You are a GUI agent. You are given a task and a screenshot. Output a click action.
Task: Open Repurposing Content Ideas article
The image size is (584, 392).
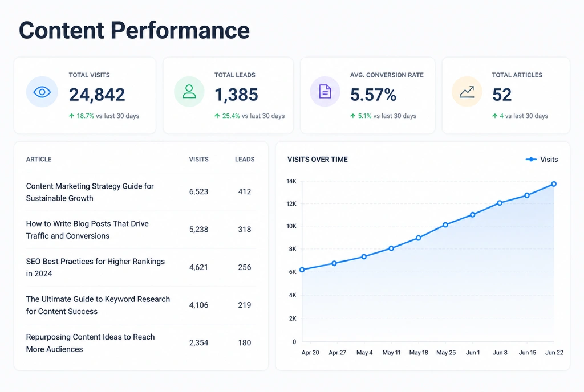point(90,343)
